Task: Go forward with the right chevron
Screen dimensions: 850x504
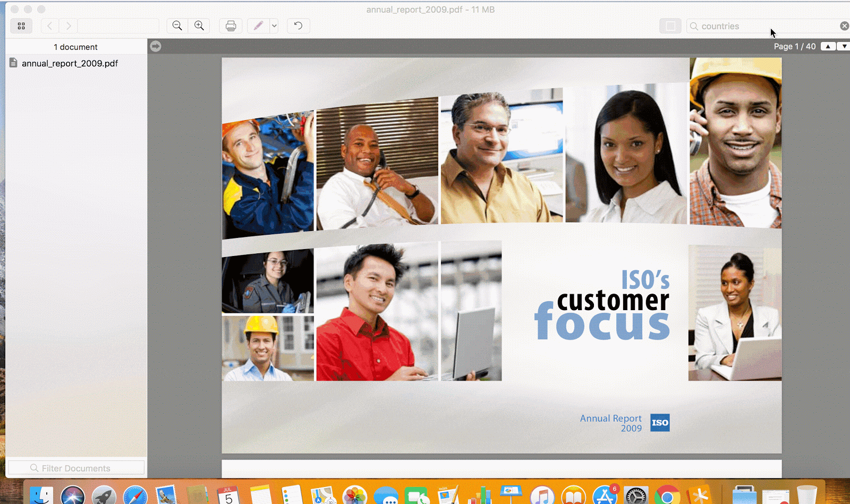Action: (69, 25)
